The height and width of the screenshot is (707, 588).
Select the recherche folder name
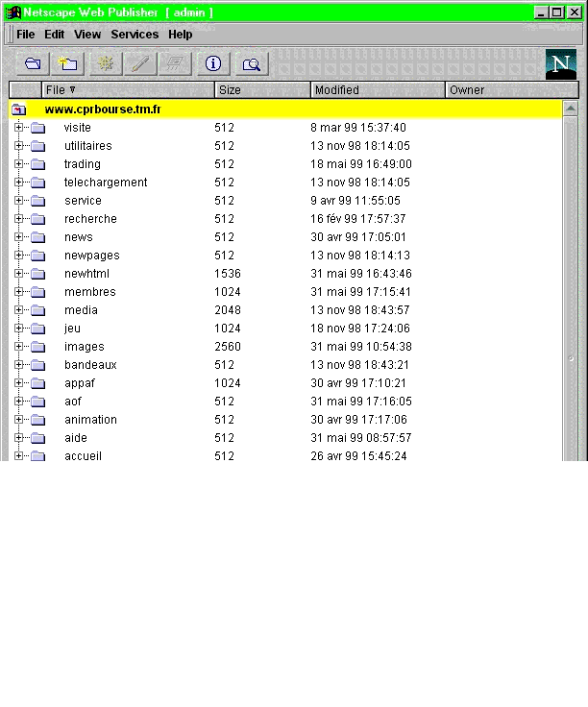(90, 219)
